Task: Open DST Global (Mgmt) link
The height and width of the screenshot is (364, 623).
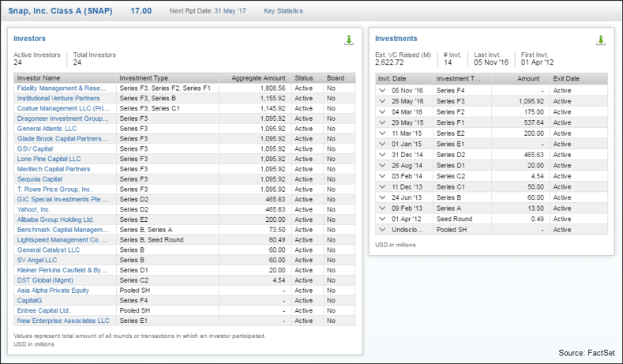Action: tap(45, 280)
